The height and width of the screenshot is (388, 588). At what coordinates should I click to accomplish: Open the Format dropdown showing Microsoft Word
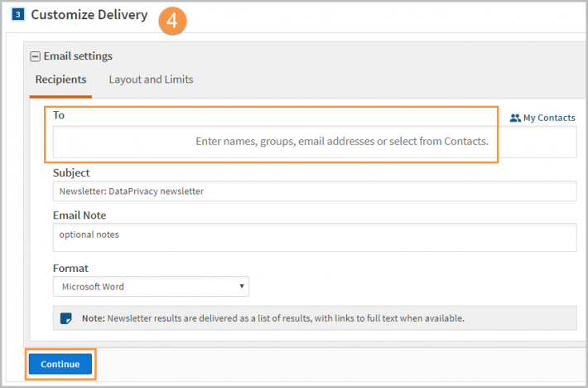click(151, 287)
